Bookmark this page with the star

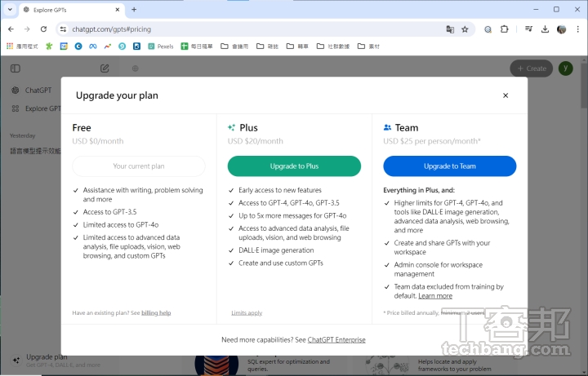[465, 29]
